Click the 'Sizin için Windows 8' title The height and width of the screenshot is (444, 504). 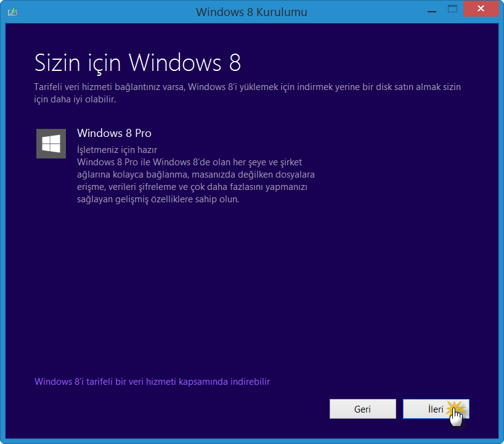coord(137,63)
